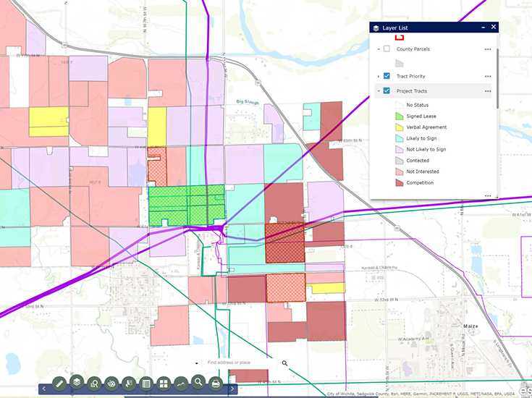Image resolution: width=532 pixels, height=398 pixels.
Task: Click the 'Likely to Sign' legend label
Action: coord(421,138)
